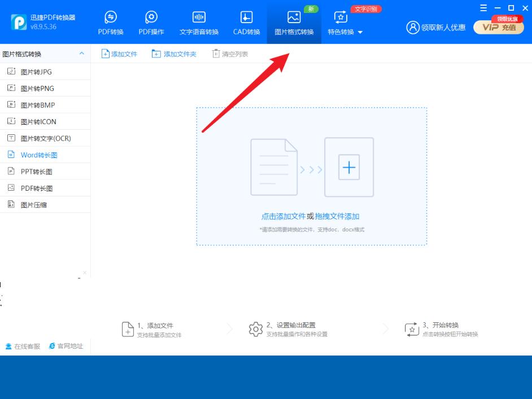
Task: Click the 清空列表 trash icon
Action: coord(216,54)
